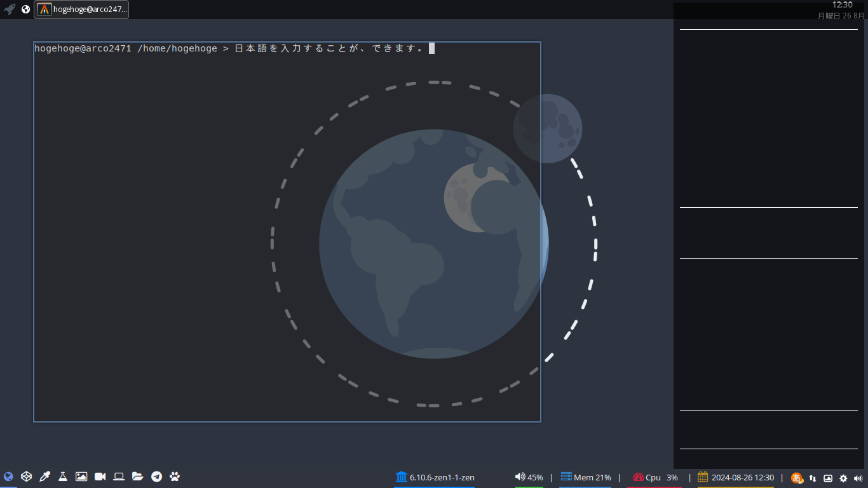Select the globe workspace icon in the bottom panel
Image resolution: width=868 pixels, height=488 pixels.
[x=8, y=477]
